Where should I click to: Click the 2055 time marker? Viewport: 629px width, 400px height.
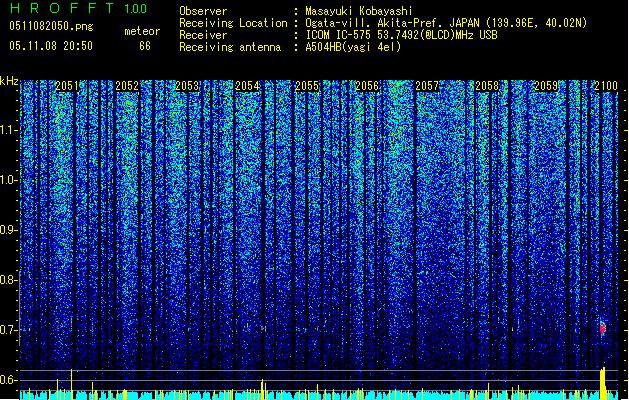307,86
